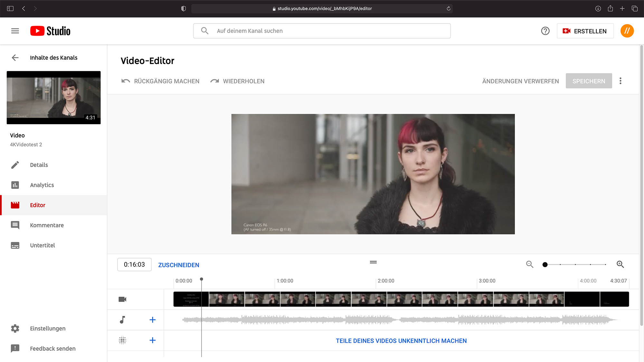Image resolution: width=644 pixels, height=362 pixels.
Task: Click the channel search input field
Action: (322, 31)
